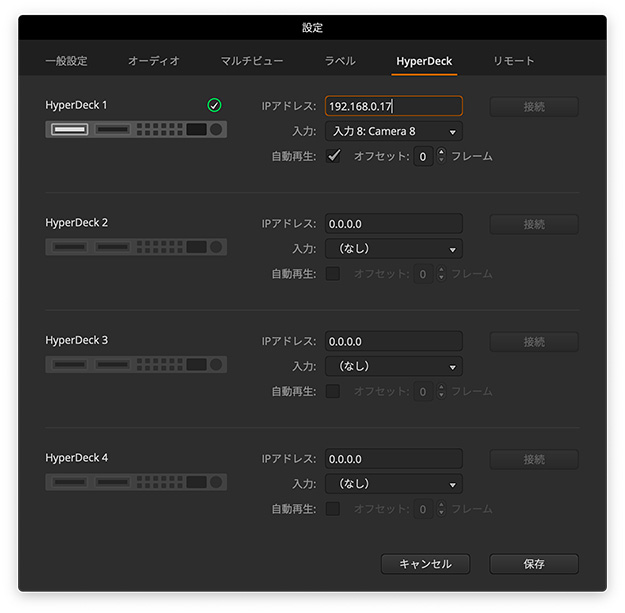The height and width of the screenshot is (613, 625).
Task: Switch to the オーディオ tab
Action: click(154, 61)
